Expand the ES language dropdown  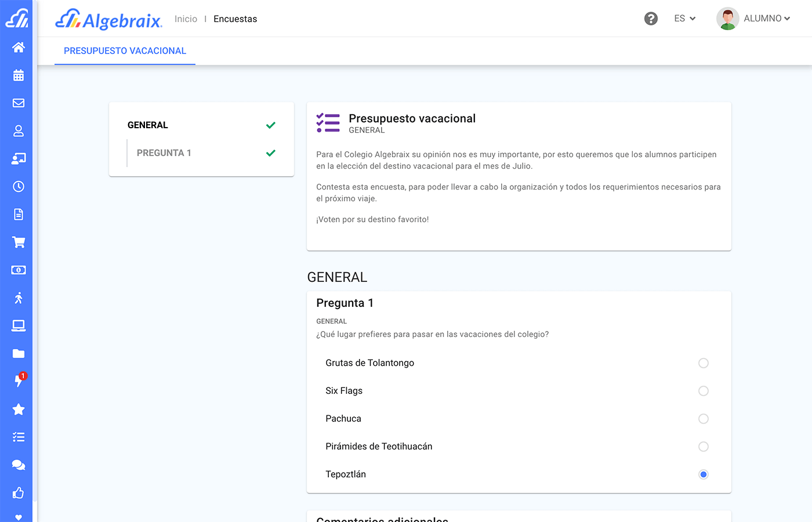[x=684, y=19]
